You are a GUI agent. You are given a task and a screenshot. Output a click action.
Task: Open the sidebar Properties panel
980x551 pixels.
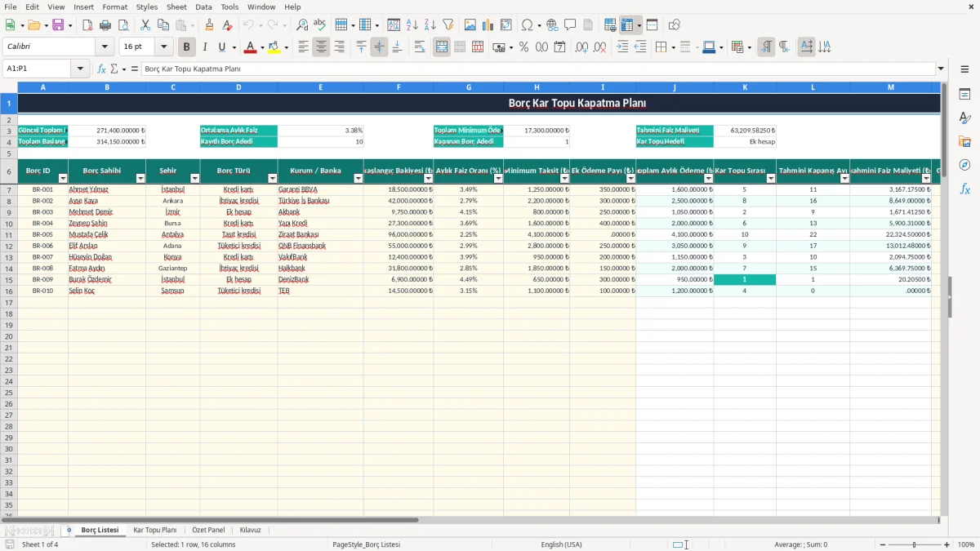point(964,95)
